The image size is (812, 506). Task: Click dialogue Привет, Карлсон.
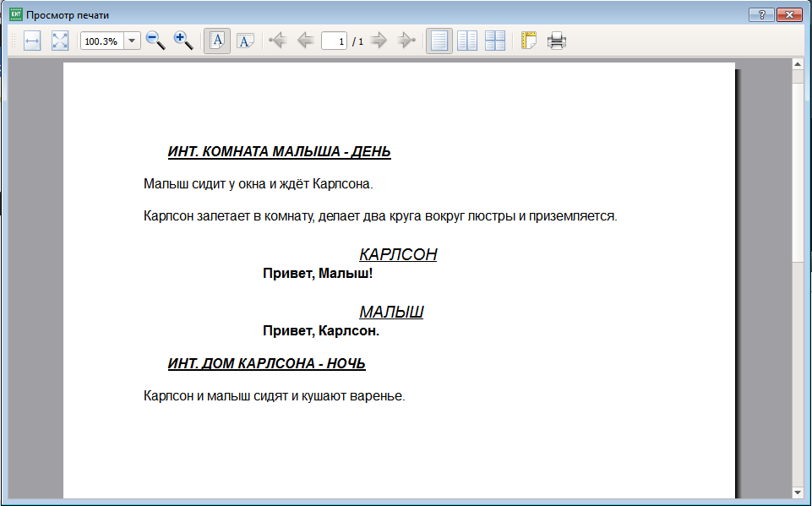click(x=321, y=331)
